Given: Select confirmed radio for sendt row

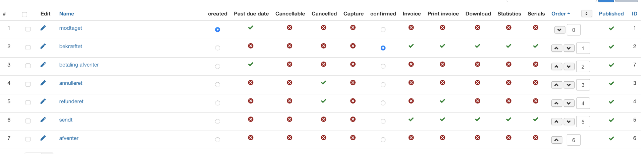Looking at the screenshot, I should [x=383, y=122].
